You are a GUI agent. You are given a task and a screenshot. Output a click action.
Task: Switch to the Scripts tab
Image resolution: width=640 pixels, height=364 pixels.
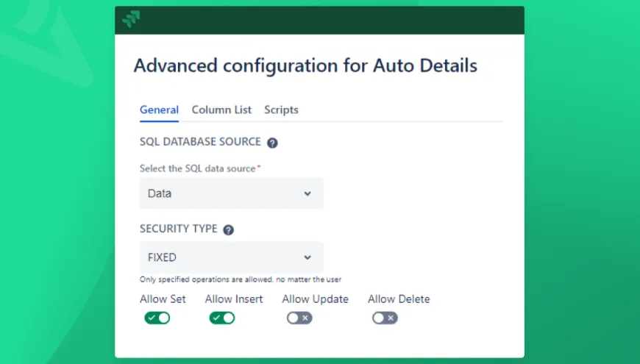coord(281,110)
